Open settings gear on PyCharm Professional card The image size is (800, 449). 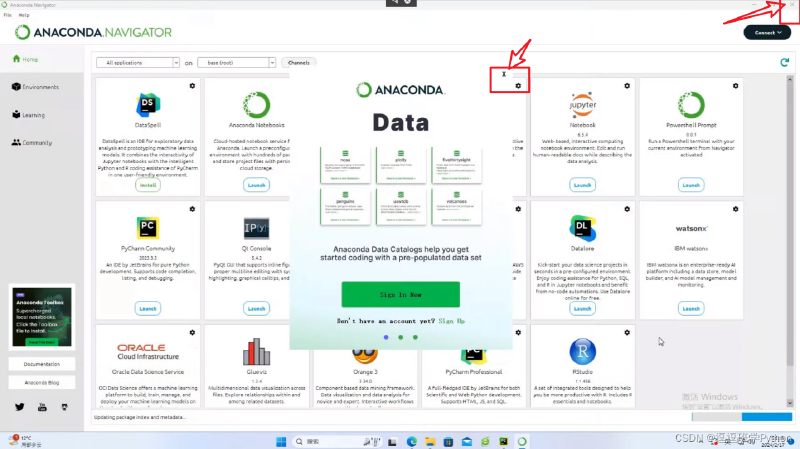click(x=518, y=333)
